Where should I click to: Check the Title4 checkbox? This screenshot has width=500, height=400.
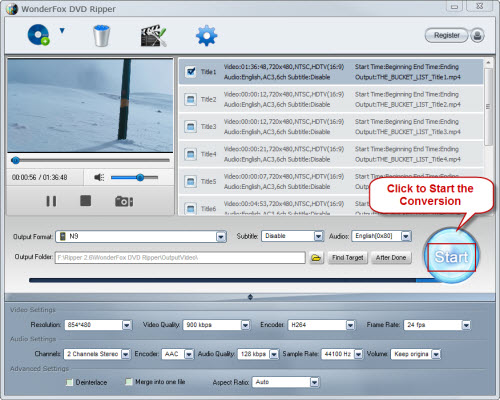[x=190, y=154]
